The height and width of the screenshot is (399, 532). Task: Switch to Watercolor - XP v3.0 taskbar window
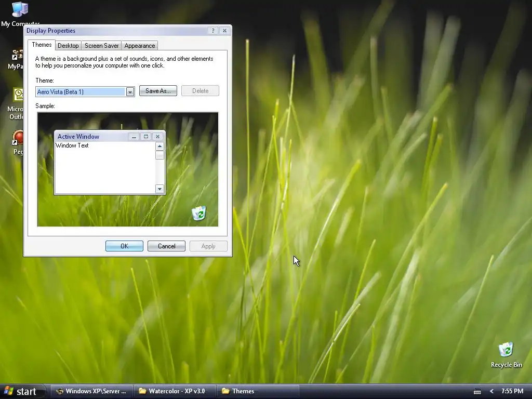point(175,391)
